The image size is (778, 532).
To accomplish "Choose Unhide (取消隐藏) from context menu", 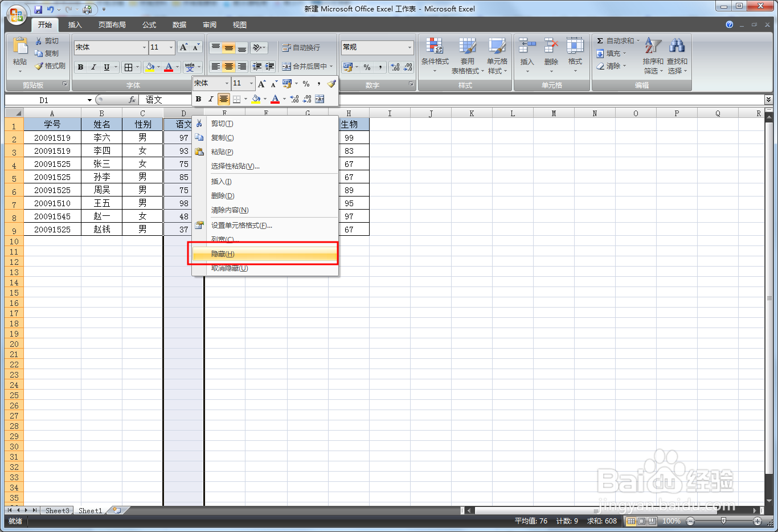I will (265, 268).
